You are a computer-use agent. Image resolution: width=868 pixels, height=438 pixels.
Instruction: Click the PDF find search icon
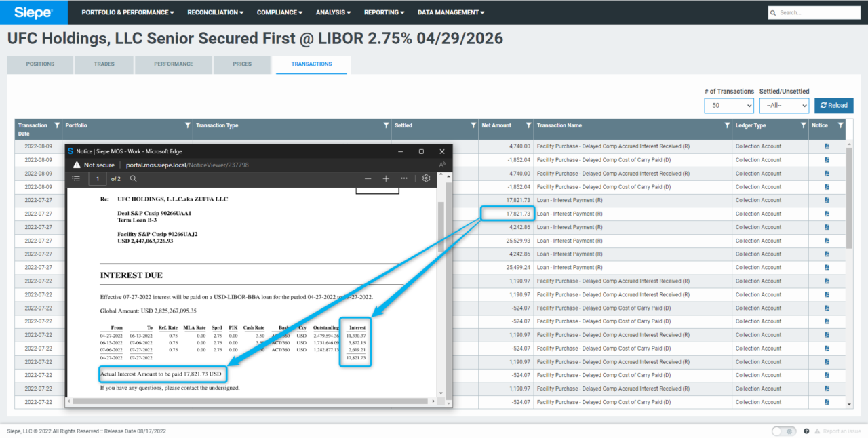click(x=134, y=178)
